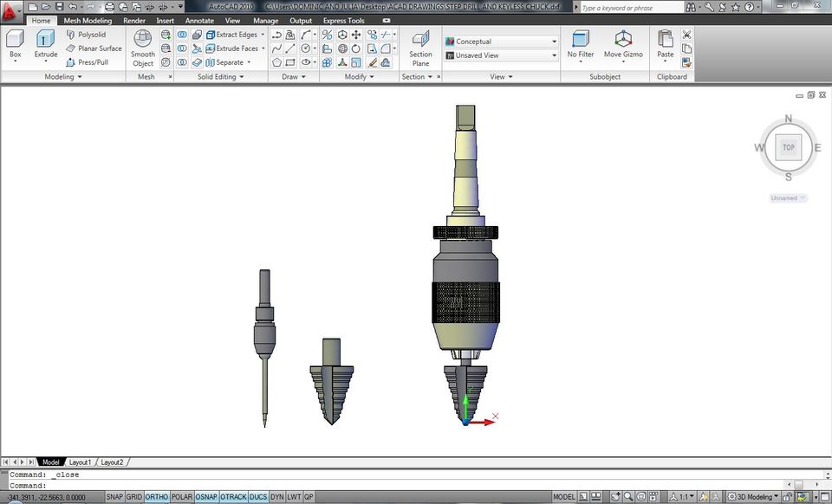Viewport: 832px width, 504px height.
Task: Select the Box primitive tool
Action: 13,43
